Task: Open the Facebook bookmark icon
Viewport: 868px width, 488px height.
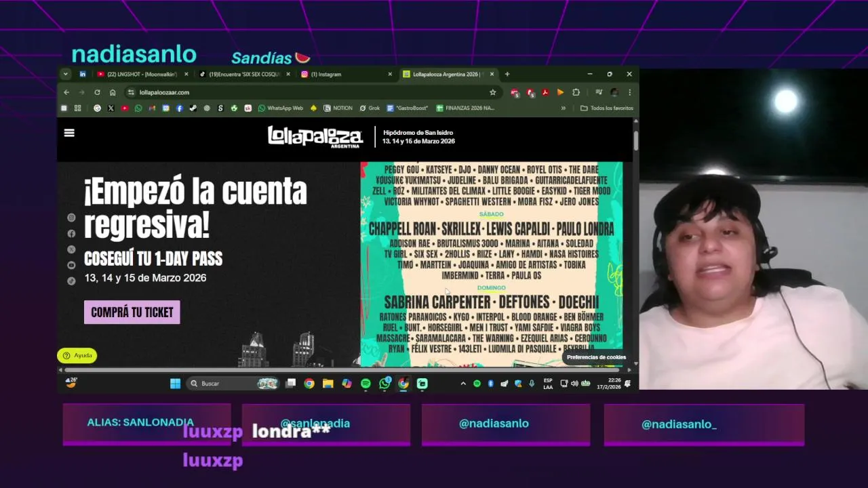Action: pyautogui.click(x=180, y=108)
